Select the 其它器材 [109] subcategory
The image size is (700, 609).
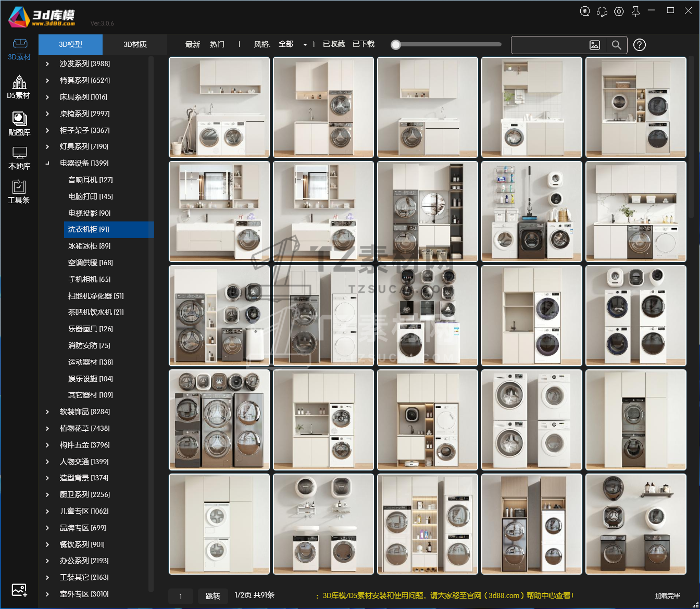tap(91, 395)
